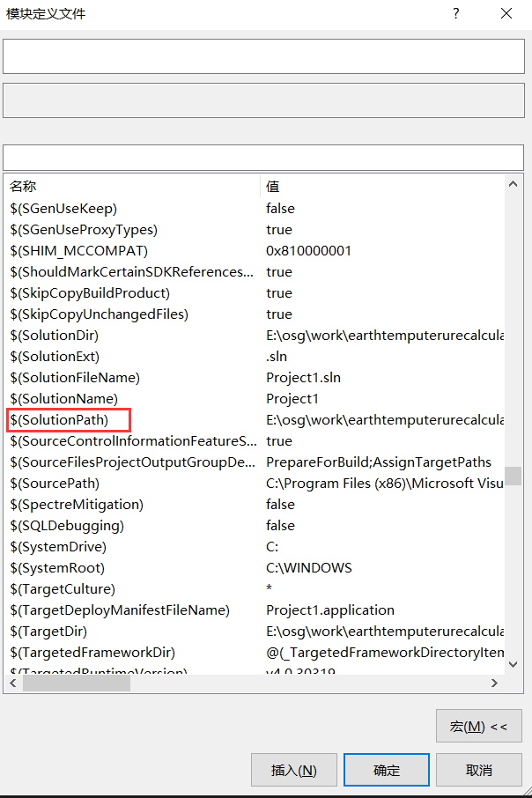The height and width of the screenshot is (798, 532).
Task: Collapse the macro list via 宏(M)<<
Action: click(478, 725)
